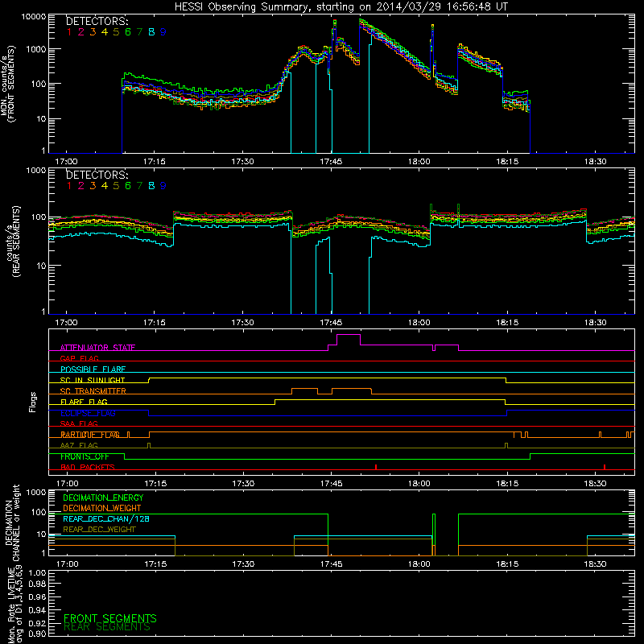Select detector 3 in rear segments legend

[93, 186]
